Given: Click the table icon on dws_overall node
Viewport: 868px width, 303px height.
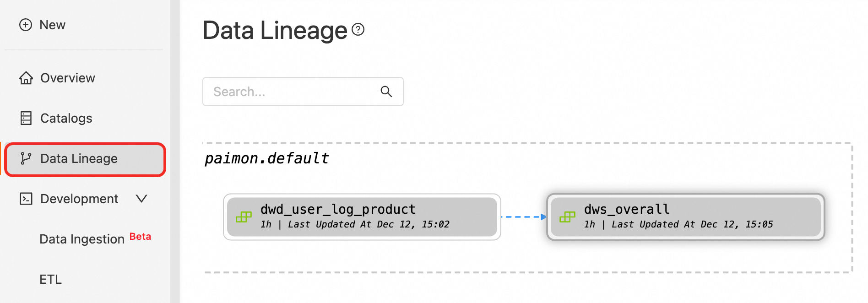Looking at the screenshot, I should pos(568,216).
